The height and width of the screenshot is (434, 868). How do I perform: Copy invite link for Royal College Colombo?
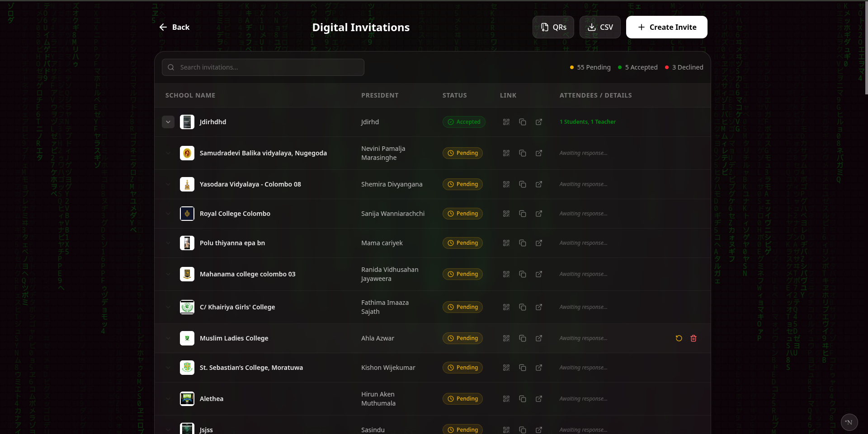coord(522,214)
